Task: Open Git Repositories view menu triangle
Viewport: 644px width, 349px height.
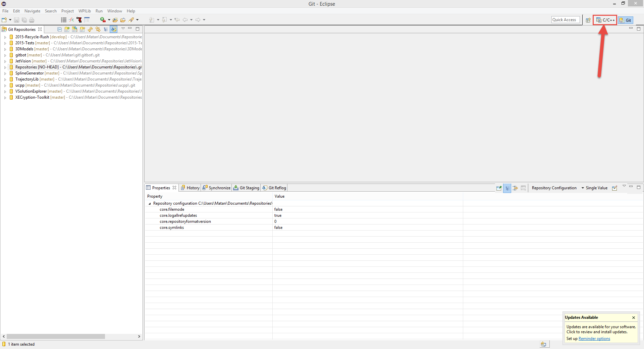Action: tap(123, 29)
